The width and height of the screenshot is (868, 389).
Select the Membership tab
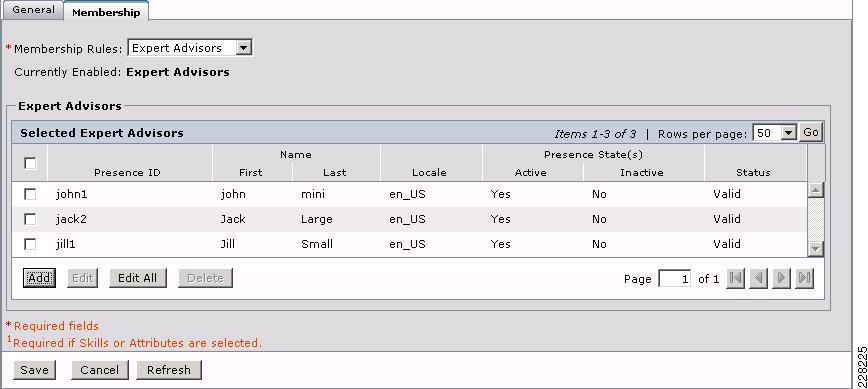click(106, 12)
